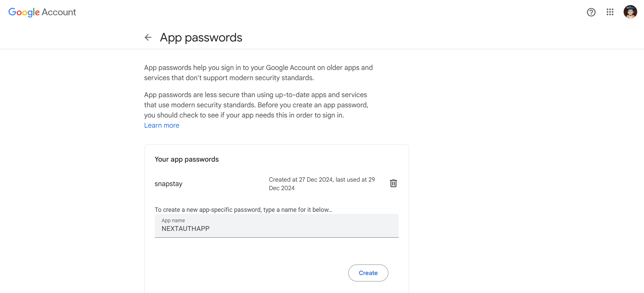
Task: Click the app-specific password instruction text
Action: [243, 209]
